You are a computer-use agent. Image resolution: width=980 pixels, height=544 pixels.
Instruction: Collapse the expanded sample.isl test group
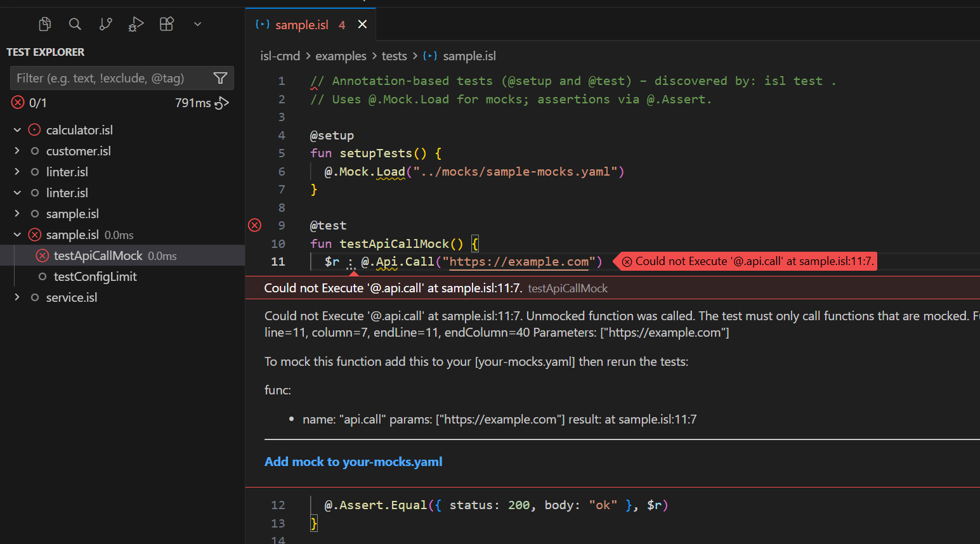tap(17, 235)
